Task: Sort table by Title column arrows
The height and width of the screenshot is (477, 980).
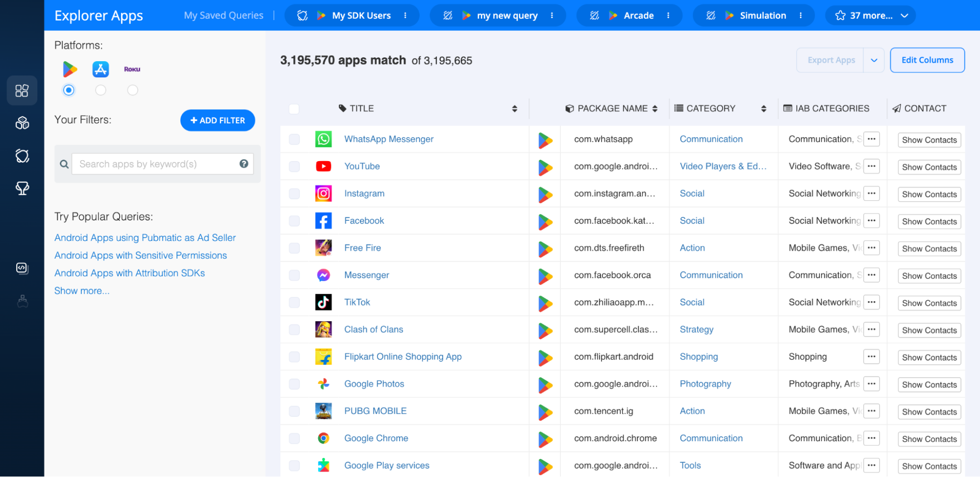Action: click(x=515, y=109)
